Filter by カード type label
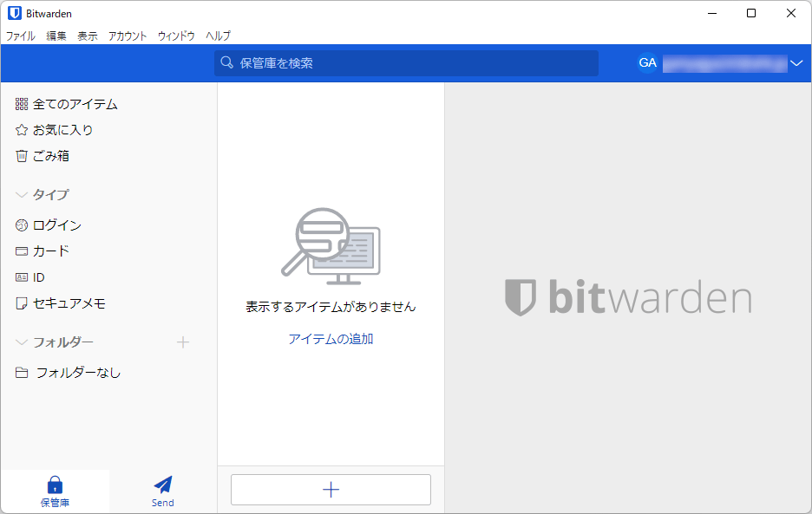This screenshot has height=514, width=812. [x=50, y=251]
